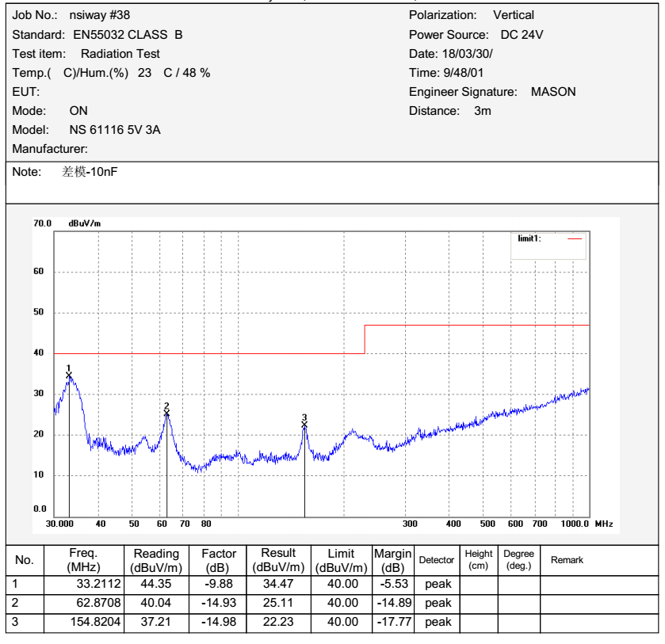
Task: Select the Margin (dB) column header
Action: pyautogui.click(x=392, y=560)
